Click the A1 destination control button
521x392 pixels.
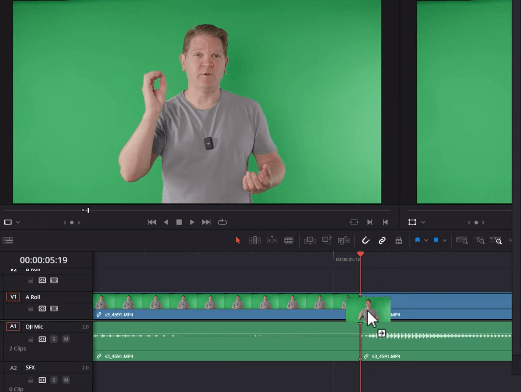coord(13,327)
